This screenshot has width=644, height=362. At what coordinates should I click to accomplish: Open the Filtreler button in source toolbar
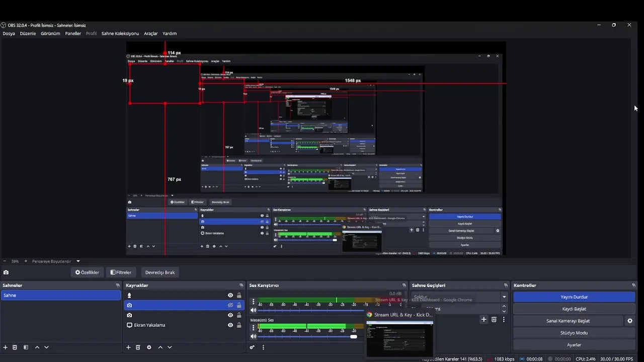click(121, 273)
